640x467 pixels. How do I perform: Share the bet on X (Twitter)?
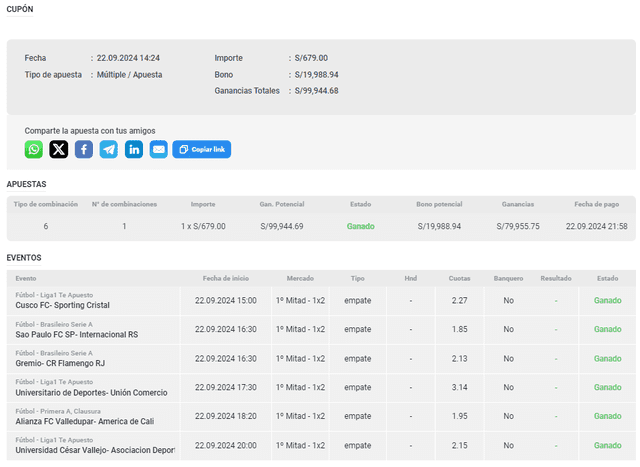click(59, 149)
